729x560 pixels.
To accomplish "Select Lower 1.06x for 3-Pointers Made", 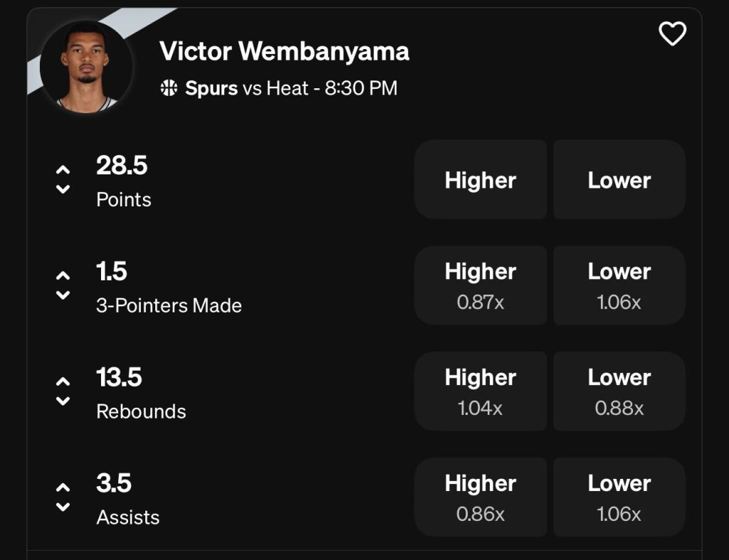I will pyautogui.click(x=619, y=285).
